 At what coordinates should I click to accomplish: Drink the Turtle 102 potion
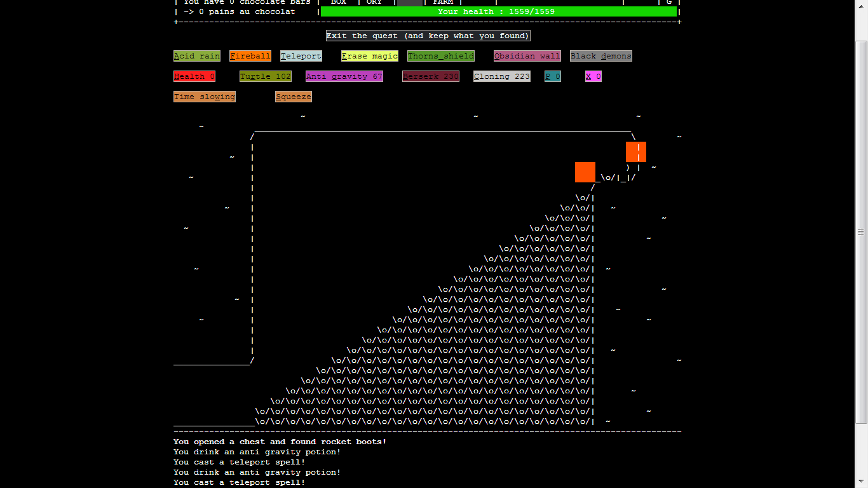266,76
